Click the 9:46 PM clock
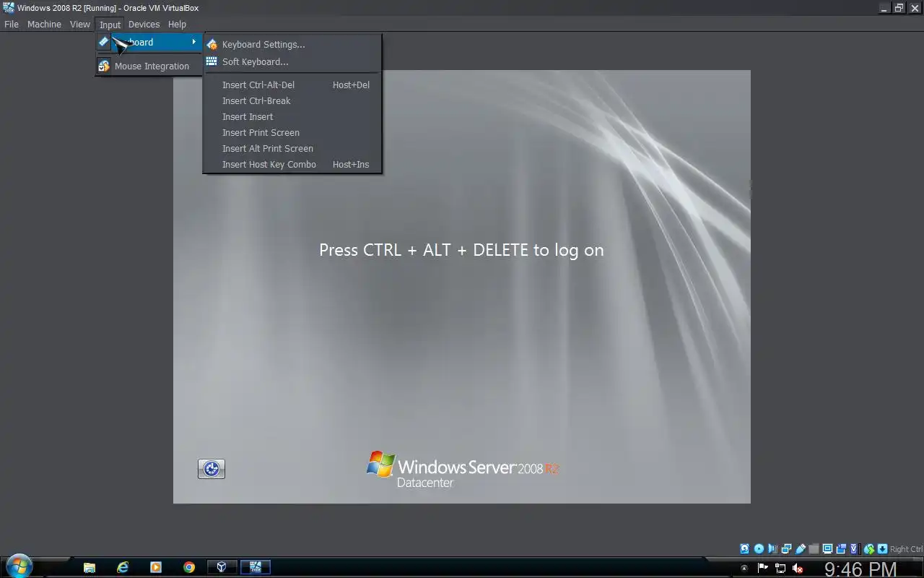 (860, 569)
